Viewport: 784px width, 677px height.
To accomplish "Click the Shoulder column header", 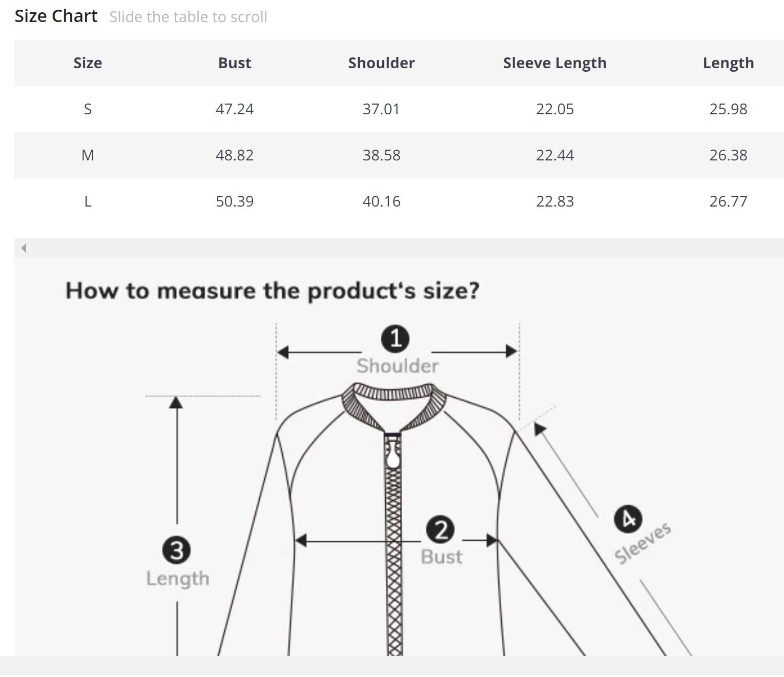I will coord(381,63).
